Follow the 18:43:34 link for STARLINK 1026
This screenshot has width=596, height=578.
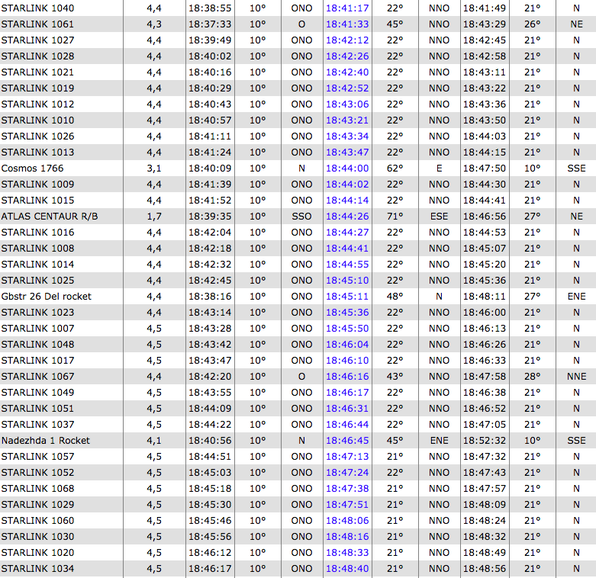coord(347,136)
